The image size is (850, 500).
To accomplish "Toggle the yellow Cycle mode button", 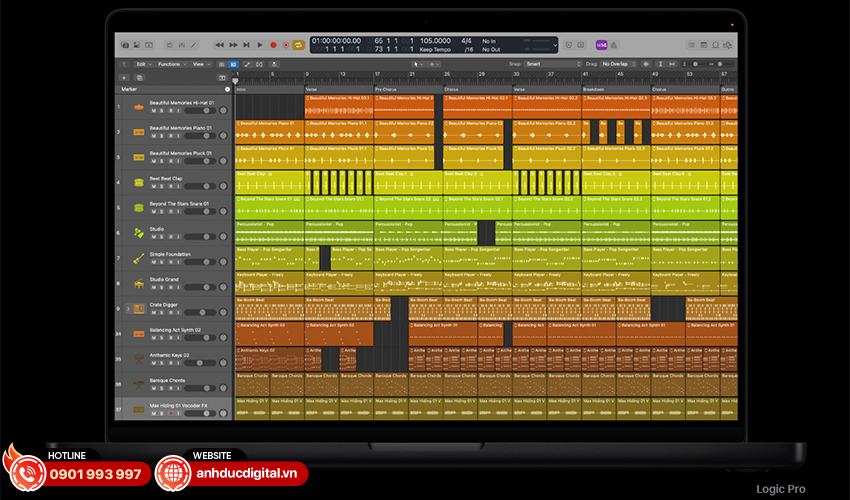I will (x=298, y=45).
